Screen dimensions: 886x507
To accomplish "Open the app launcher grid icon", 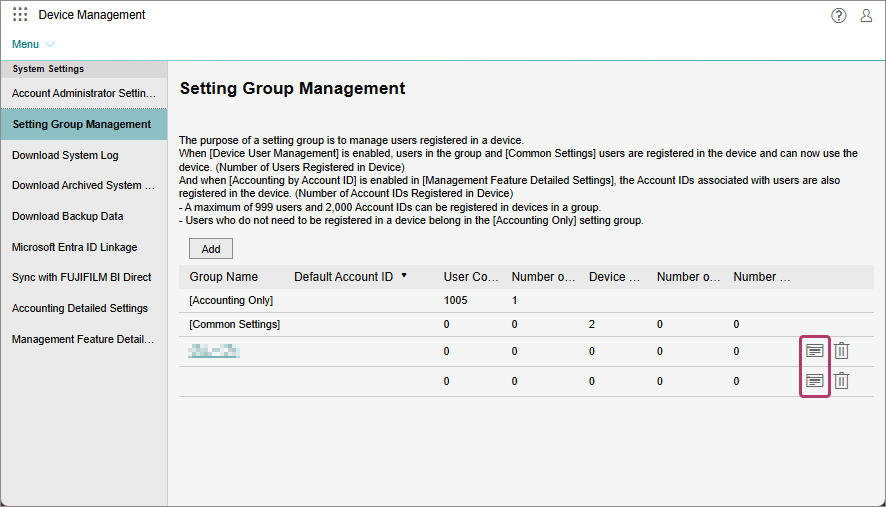I will [x=20, y=15].
